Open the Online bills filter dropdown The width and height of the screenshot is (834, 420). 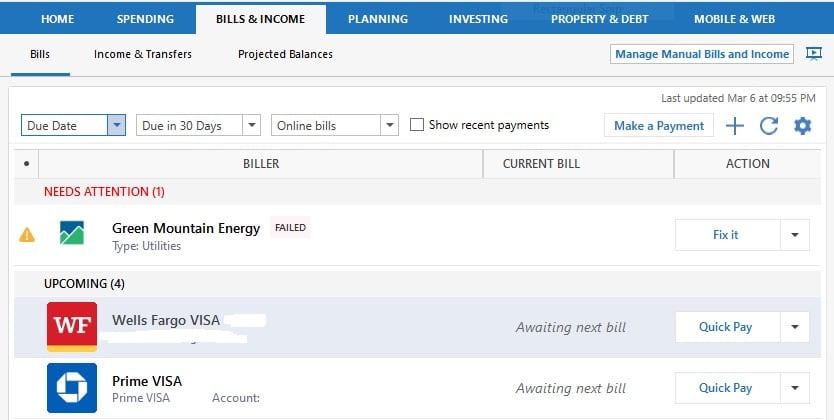pos(388,126)
